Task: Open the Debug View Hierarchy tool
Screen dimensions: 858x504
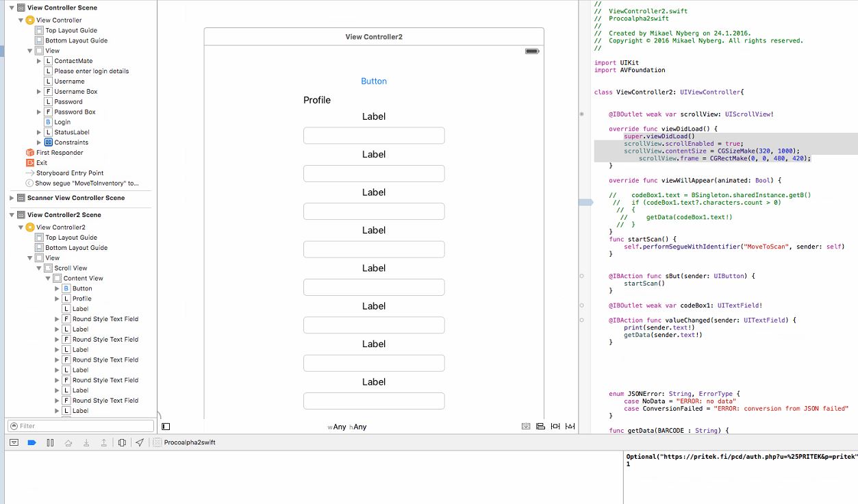Action: click(x=122, y=443)
